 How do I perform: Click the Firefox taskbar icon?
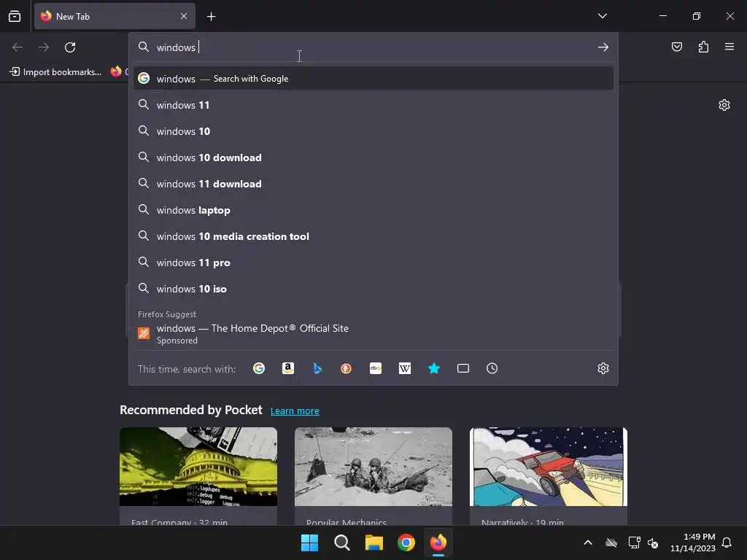click(438, 542)
